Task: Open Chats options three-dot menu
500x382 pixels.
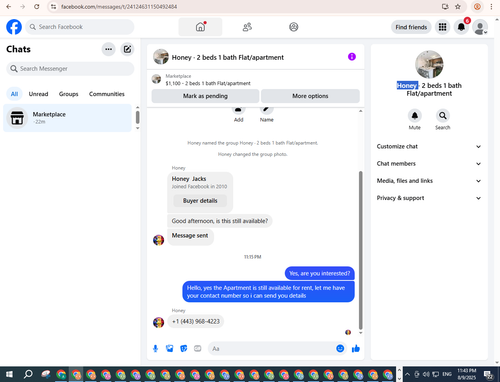Action: (108, 49)
